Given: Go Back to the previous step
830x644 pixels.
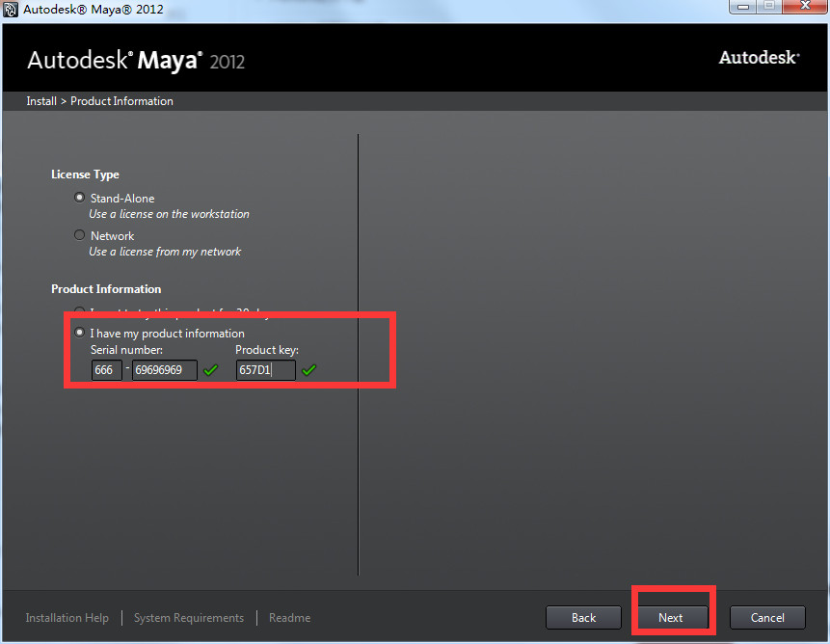Looking at the screenshot, I should click(x=583, y=618).
